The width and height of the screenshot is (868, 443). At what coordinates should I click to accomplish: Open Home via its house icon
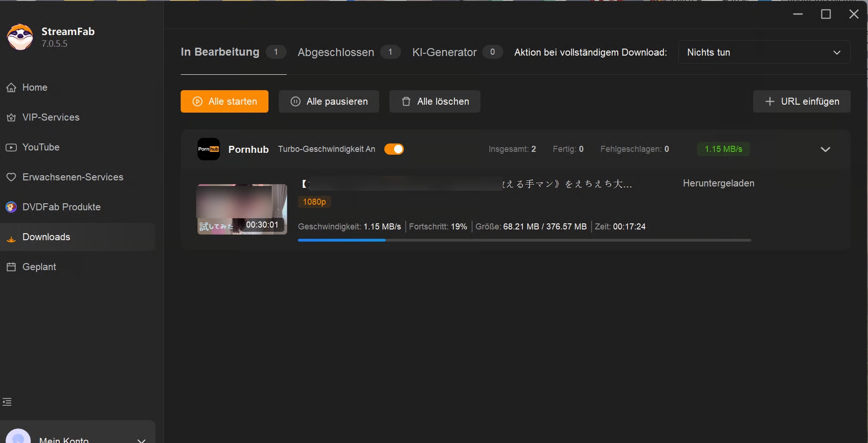point(11,87)
